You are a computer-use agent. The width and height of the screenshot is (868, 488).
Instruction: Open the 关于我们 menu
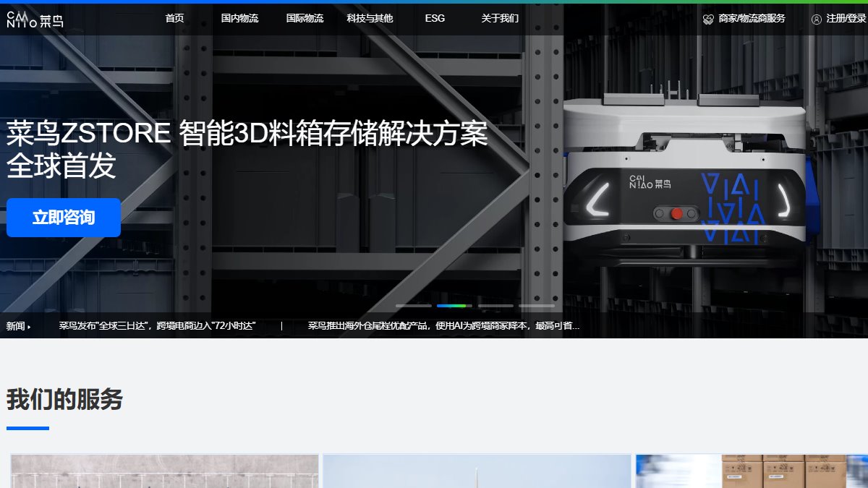(x=500, y=19)
